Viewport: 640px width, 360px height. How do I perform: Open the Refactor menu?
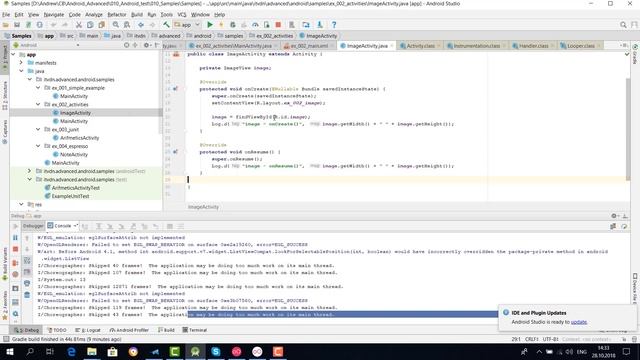coord(117,14)
